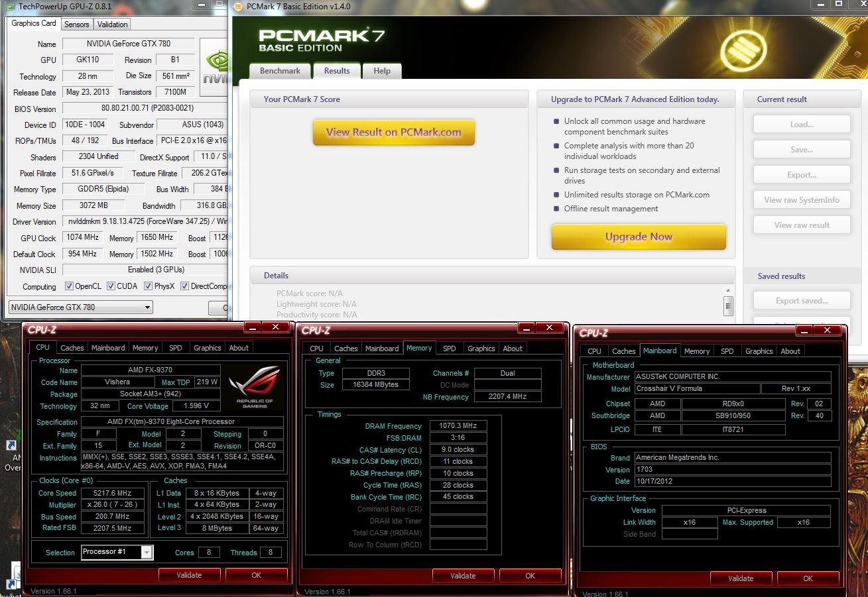Click Validate in the CPU-Z timings window
Viewport: 868px width, 597px height.
click(463, 576)
